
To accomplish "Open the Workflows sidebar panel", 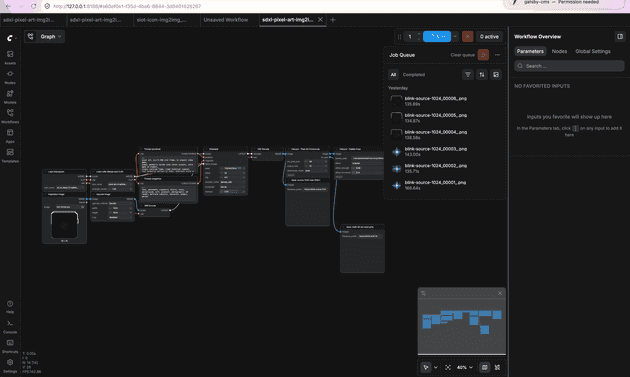I will click(10, 116).
